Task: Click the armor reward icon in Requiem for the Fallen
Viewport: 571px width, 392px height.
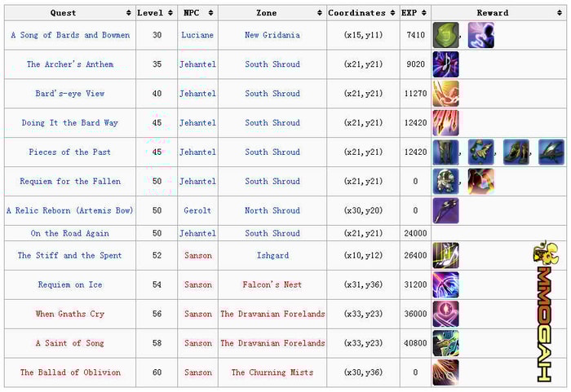Action: tap(445, 181)
